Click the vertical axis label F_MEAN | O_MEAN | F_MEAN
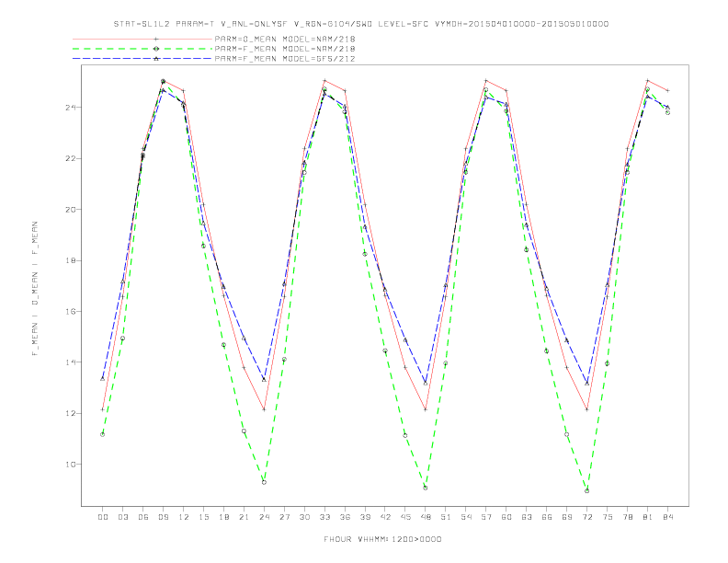This screenshot has height=563, width=728. pyautogui.click(x=35, y=289)
